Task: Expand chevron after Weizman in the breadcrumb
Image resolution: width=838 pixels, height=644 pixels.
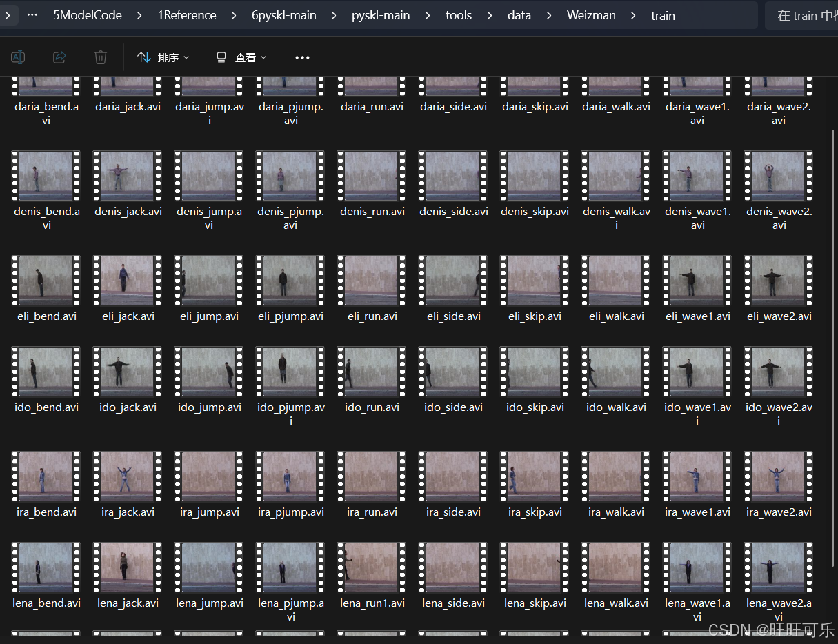Action: 633,15
